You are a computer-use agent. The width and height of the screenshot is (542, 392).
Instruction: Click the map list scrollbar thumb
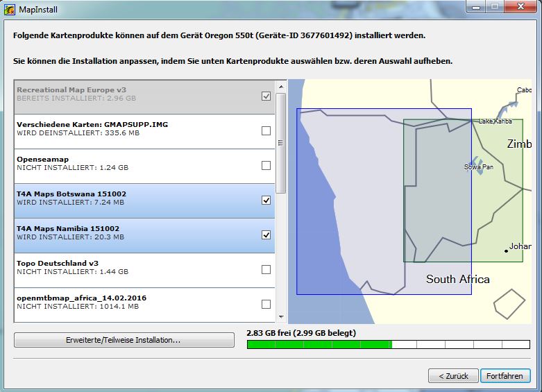(x=281, y=143)
